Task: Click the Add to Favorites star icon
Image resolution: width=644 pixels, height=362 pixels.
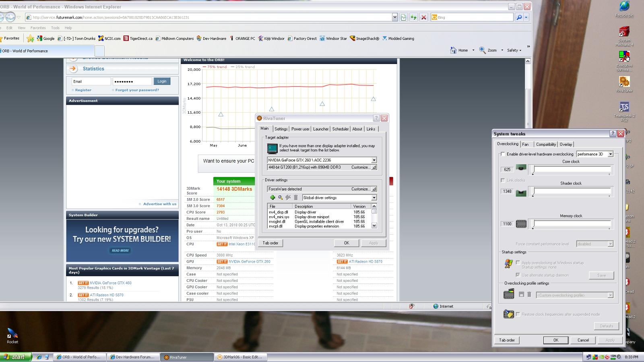Action: tap(30, 39)
